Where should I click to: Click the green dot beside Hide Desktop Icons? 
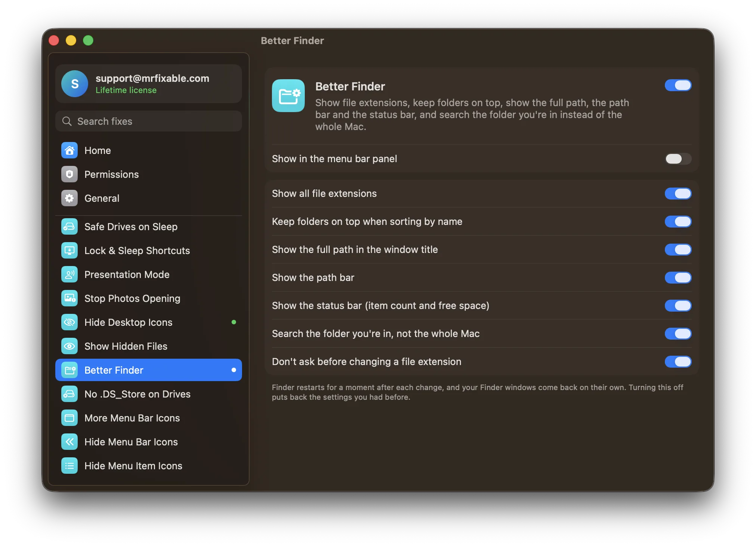coord(234,322)
